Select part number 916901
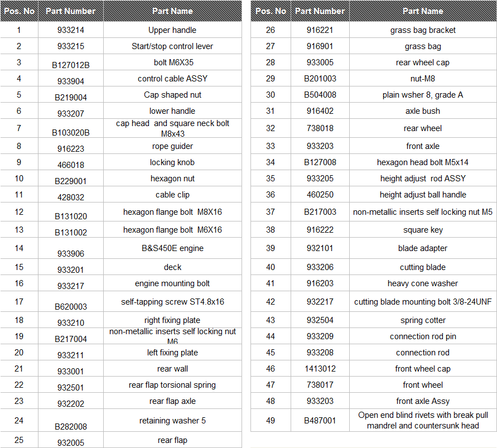Viewport: 497px width, 448px height. pyautogui.click(x=320, y=46)
